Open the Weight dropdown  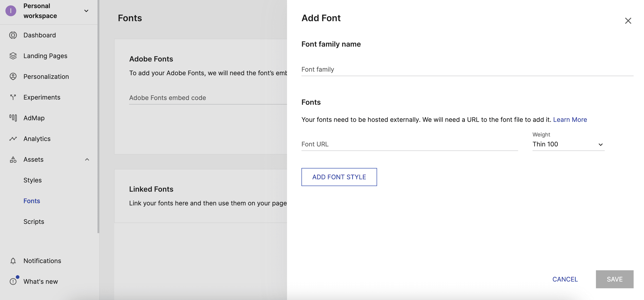tap(568, 144)
